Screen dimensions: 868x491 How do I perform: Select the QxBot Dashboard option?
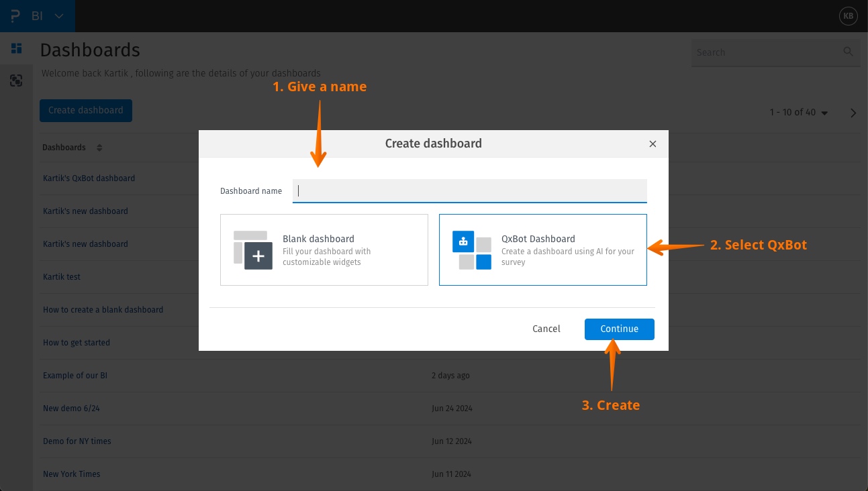tap(542, 250)
